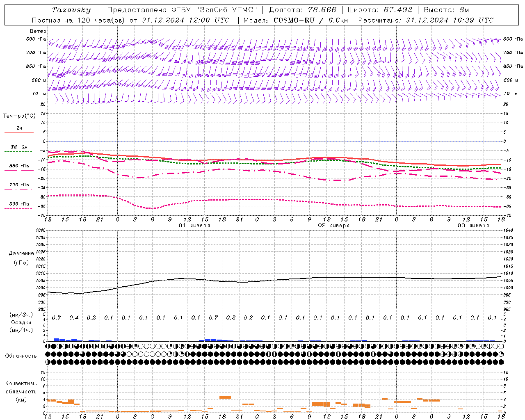Click the 'Прогноз на 120 часа(ов)' forecast text
This screenshot has height=420, width=525.
point(79,20)
